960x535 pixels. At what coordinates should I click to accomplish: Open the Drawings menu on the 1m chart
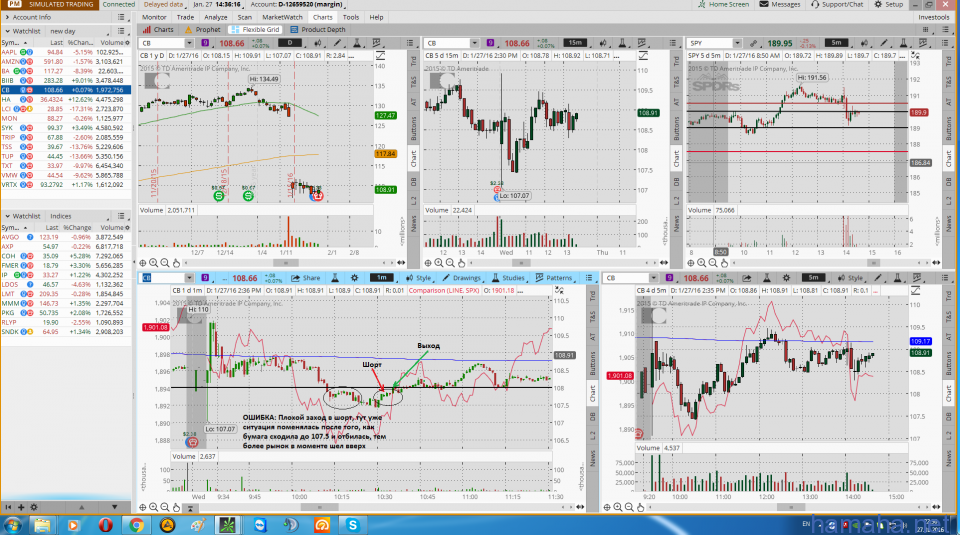[462, 278]
